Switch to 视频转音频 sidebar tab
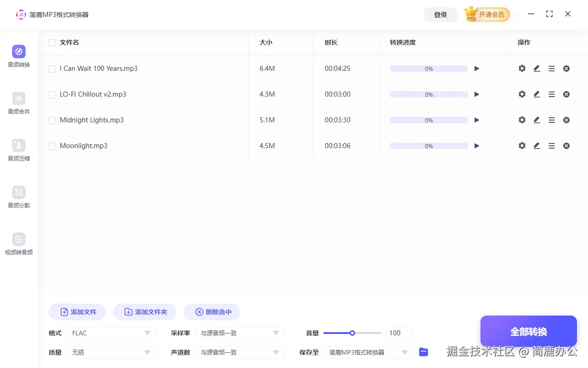Screen dimensions: 588x368 (x=19, y=244)
